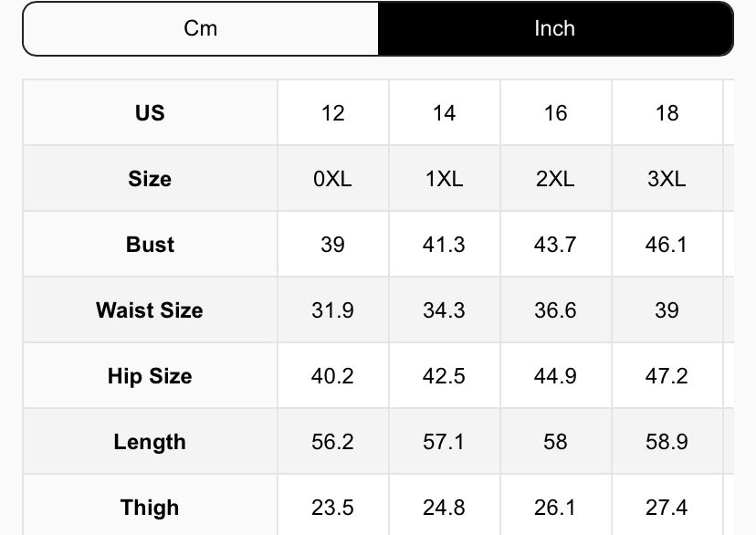
Task: Select the Inch unit toggle
Action: [x=554, y=28]
